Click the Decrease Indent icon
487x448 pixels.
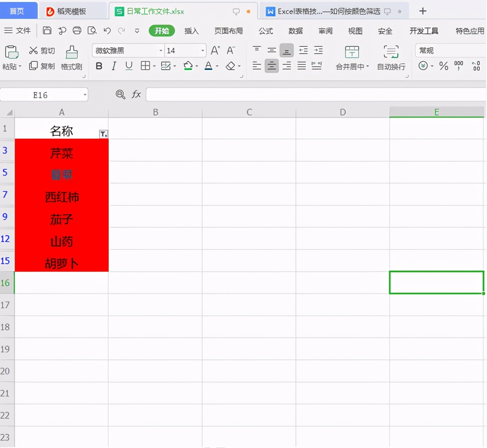pos(303,50)
